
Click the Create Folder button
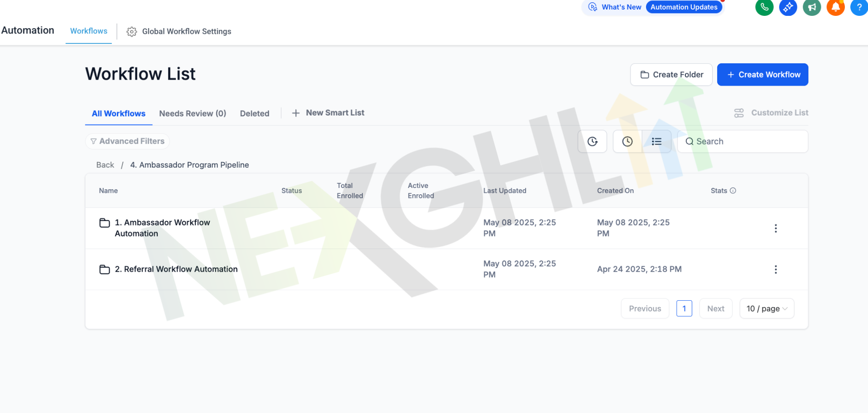tap(671, 75)
